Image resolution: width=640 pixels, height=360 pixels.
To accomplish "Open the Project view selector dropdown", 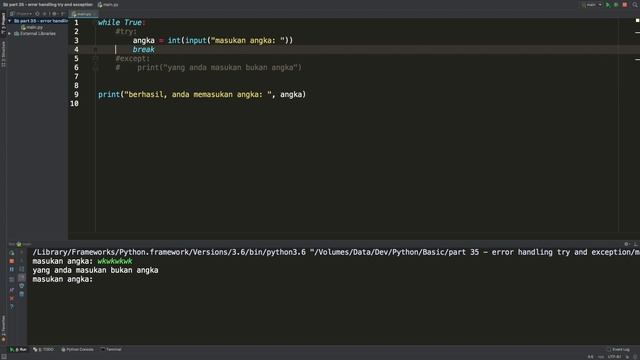I will (x=21, y=14).
